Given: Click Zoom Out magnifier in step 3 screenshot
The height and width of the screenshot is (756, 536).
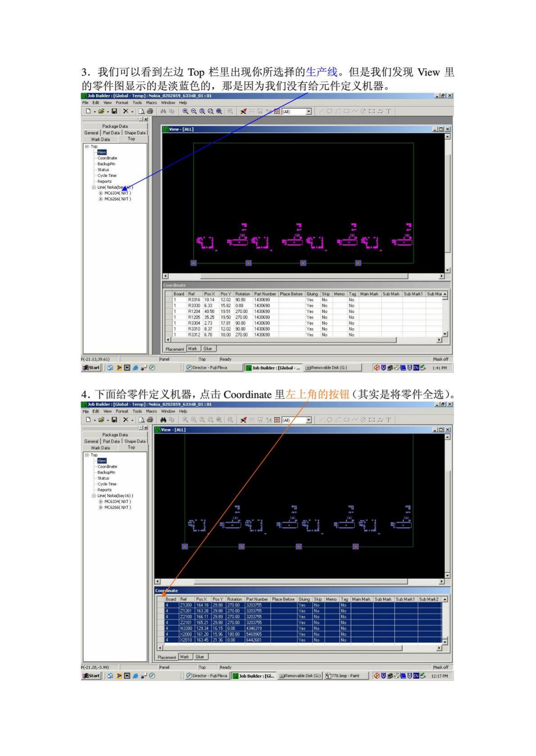Looking at the screenshot, I should [x=194, y=111].
